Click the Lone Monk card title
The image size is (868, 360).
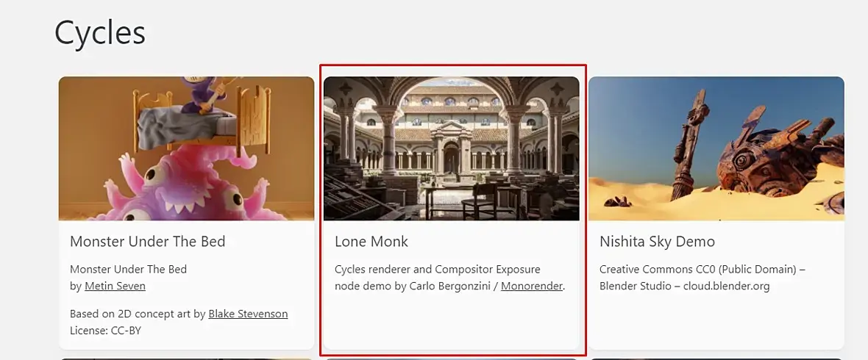point(371,241)
